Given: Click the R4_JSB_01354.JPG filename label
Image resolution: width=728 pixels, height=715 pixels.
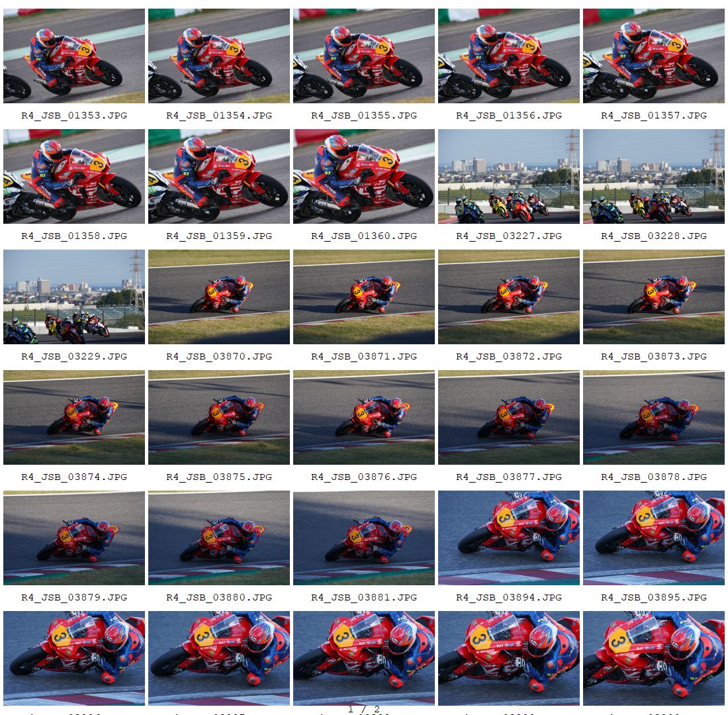Looking at the screenshot, I should click(x=219, y=115).
